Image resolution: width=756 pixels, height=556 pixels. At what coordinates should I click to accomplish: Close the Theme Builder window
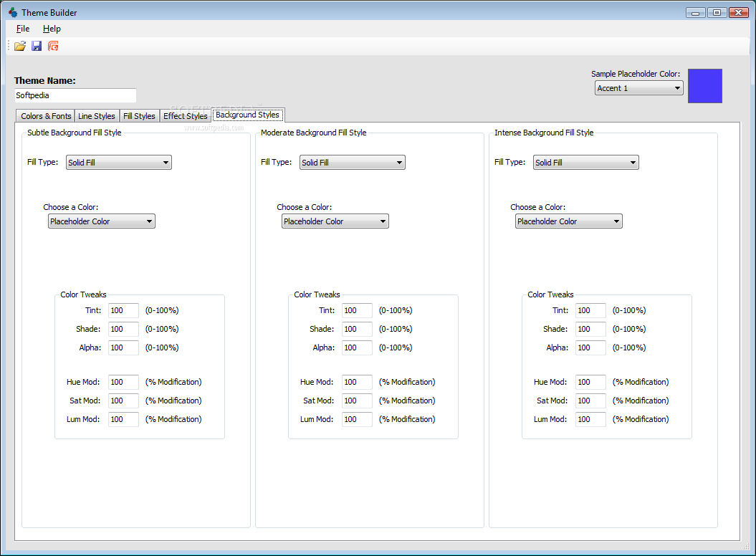click(x=738, y=12)
